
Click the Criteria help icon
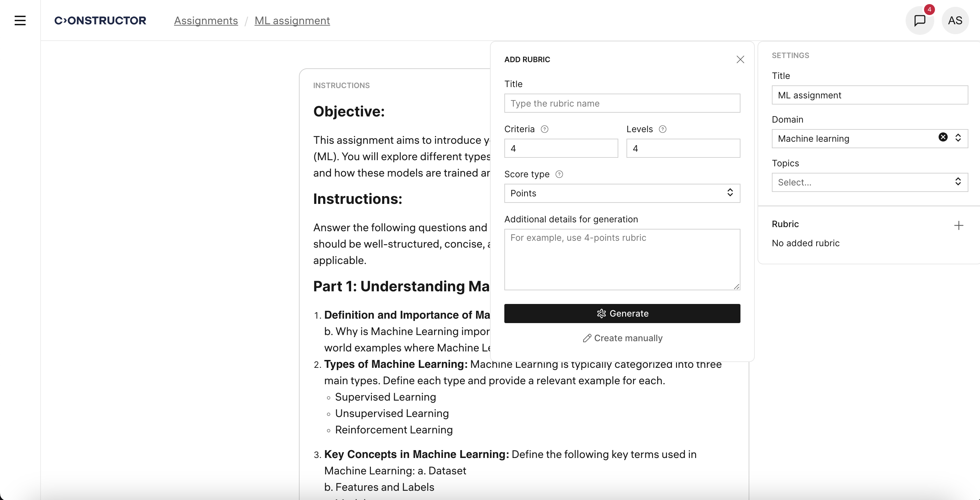coord(545,129)
